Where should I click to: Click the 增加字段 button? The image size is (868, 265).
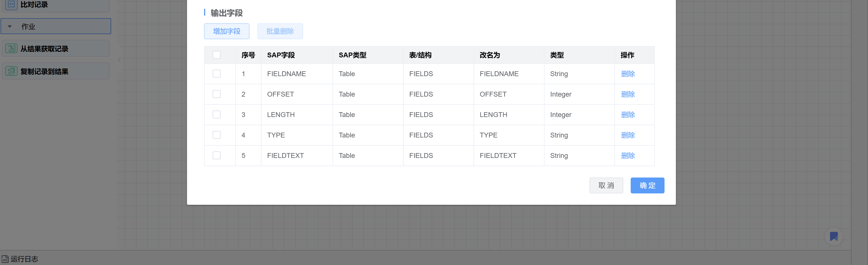227,31
